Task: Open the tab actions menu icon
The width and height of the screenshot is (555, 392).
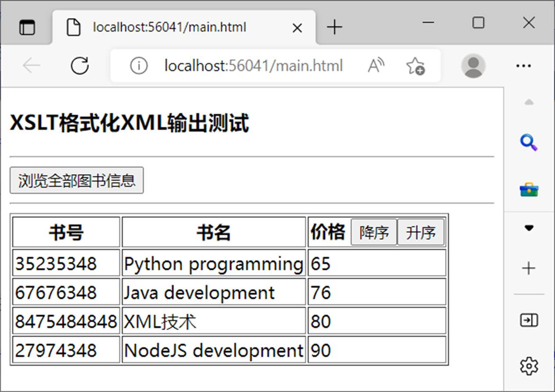Action: pos(27,28)
